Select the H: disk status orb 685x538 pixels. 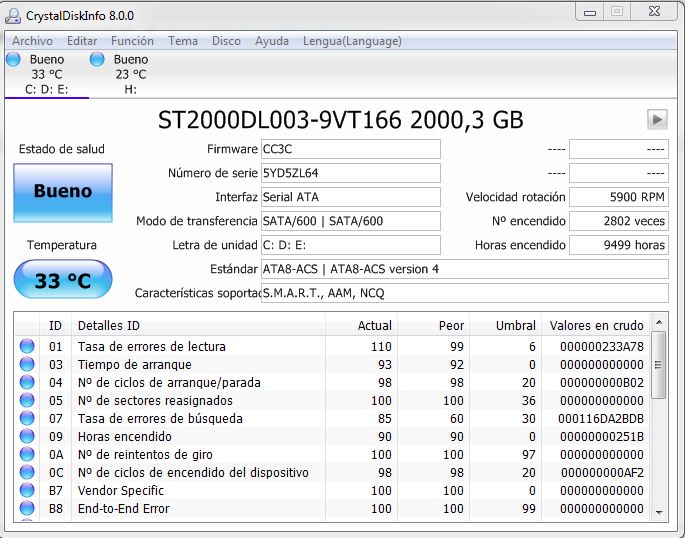(x=97, y=59)
